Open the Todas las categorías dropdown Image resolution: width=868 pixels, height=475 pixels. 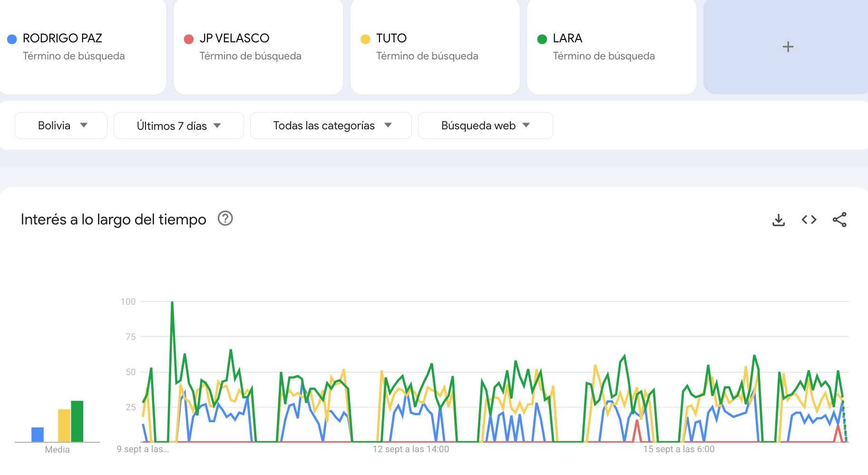coord(331,126)
